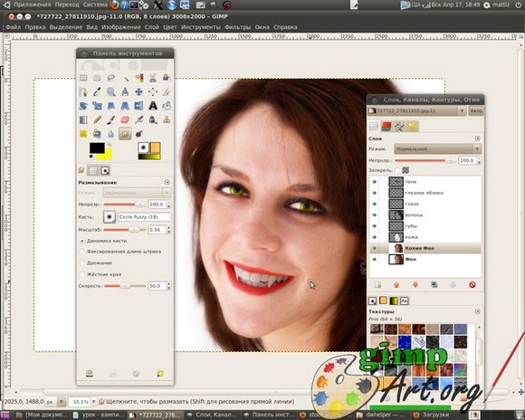The height and width of the screenshot is (420, 525).
Task: Hide the 'Фон' layer
Action: [x=375, y=259]
